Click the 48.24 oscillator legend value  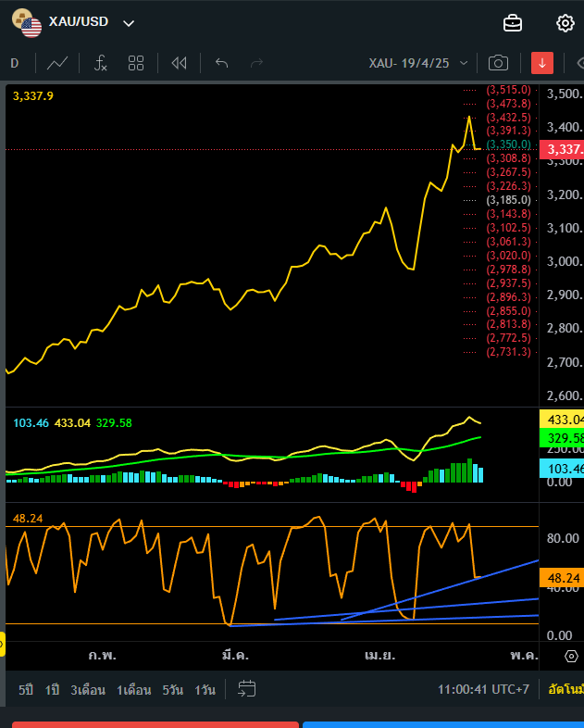[28, 518]
